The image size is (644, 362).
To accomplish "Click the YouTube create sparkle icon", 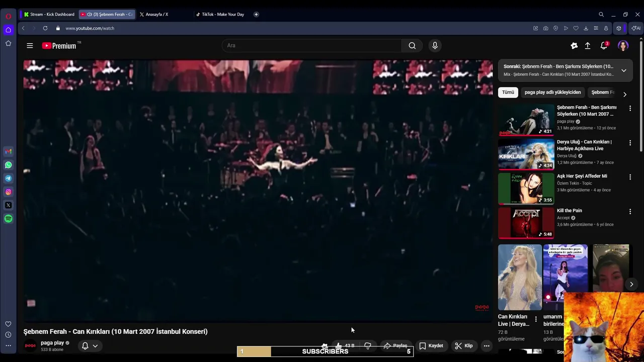I will coord(574,46).
